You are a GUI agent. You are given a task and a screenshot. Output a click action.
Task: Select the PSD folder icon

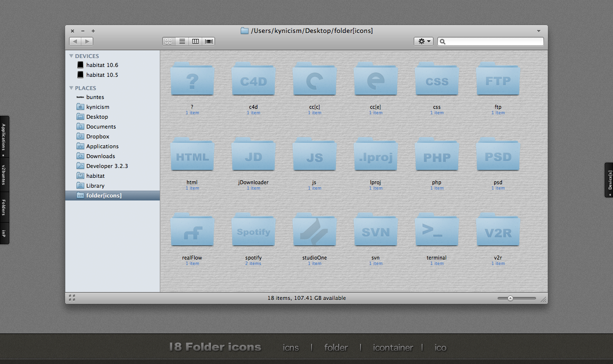click(498, 154)
